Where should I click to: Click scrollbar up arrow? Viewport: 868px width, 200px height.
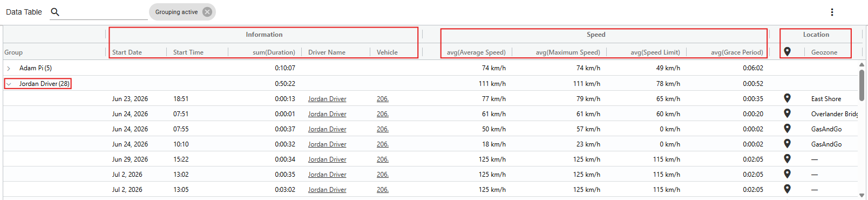(862, 65)
